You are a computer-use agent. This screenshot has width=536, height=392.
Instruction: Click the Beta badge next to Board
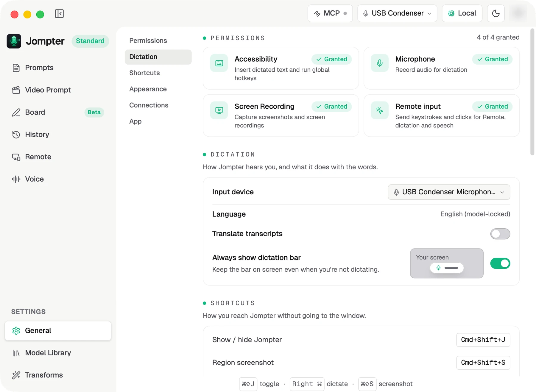[94, 113]
